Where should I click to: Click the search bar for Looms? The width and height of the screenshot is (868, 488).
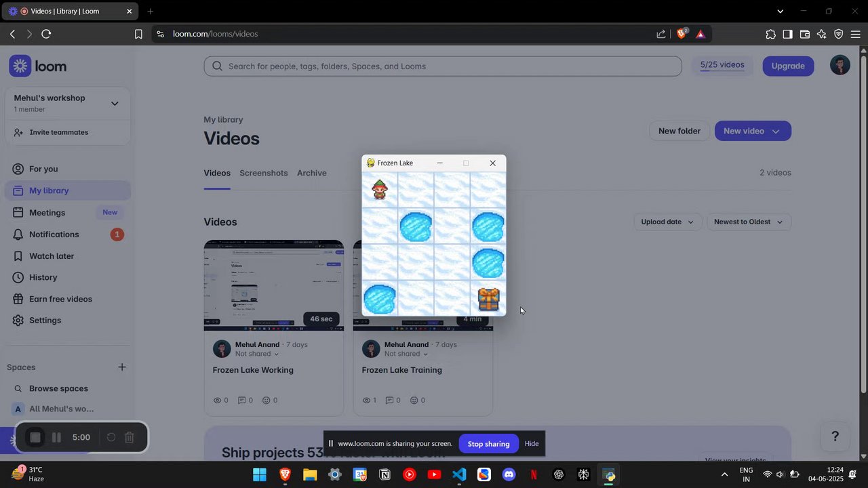click(443, 66)
